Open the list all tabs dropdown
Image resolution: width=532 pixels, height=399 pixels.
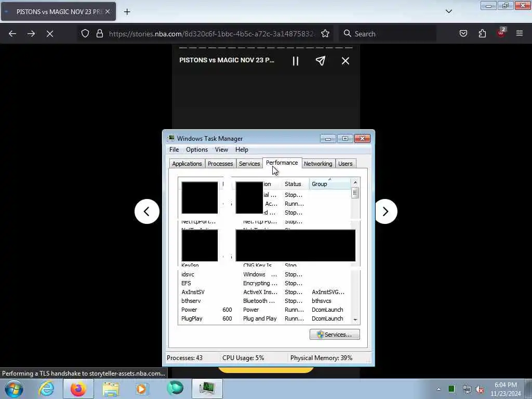449,11
